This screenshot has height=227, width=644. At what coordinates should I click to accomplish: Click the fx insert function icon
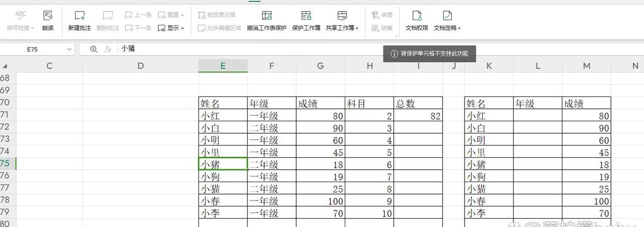pyautogui.click(x=108, y=49)
